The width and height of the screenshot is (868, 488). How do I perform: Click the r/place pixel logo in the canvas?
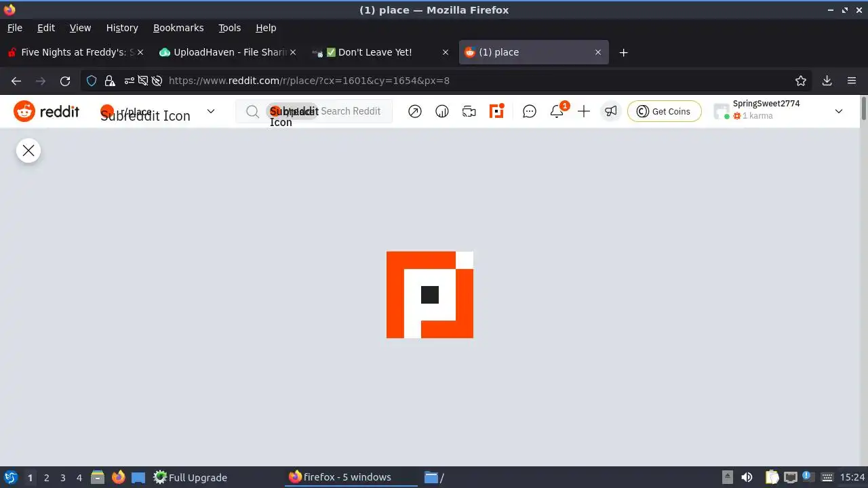[430, 295]
